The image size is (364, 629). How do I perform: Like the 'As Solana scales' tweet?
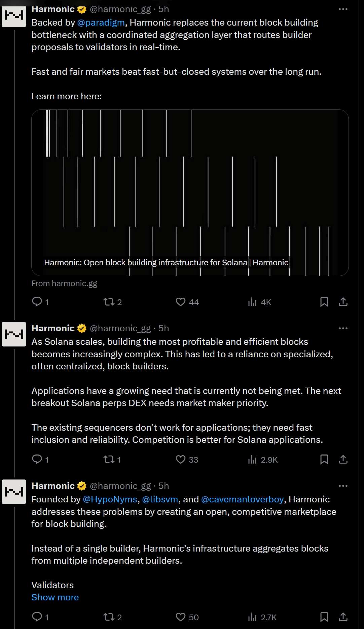pyautogui.click(x=181, y=459)
